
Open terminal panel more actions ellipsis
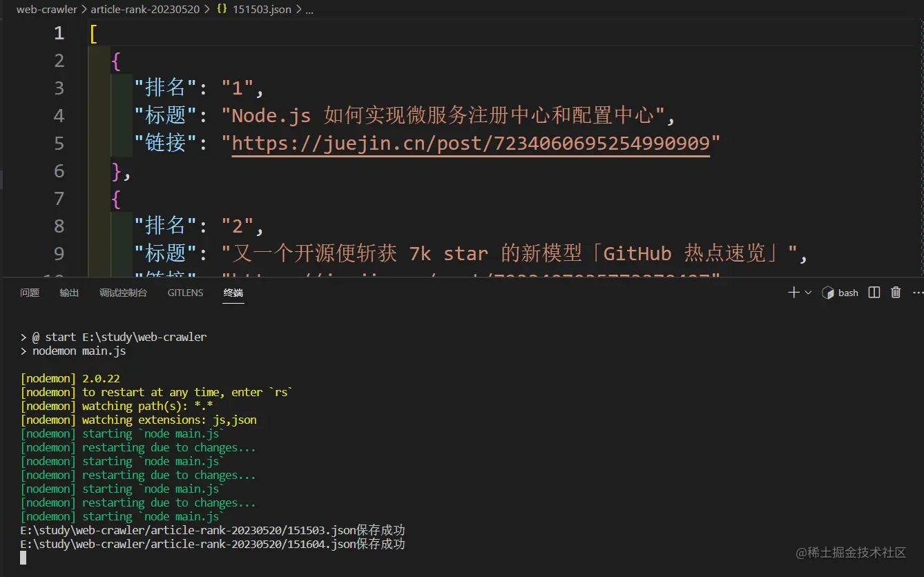tap(917, 293)
